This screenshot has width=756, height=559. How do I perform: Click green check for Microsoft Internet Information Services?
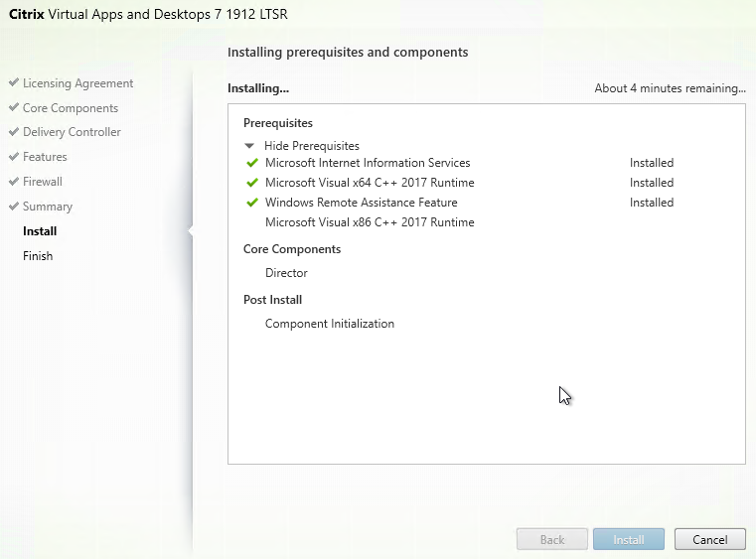coord(252,163)
